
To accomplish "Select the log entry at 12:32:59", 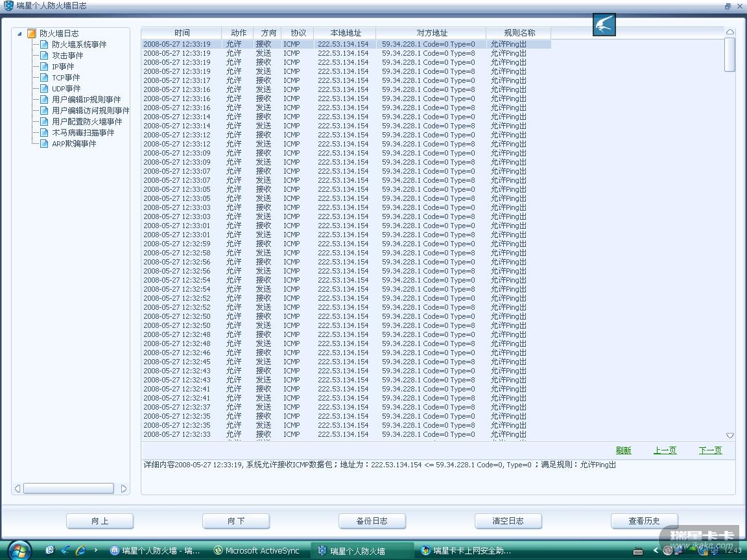I will coord(346,244).
